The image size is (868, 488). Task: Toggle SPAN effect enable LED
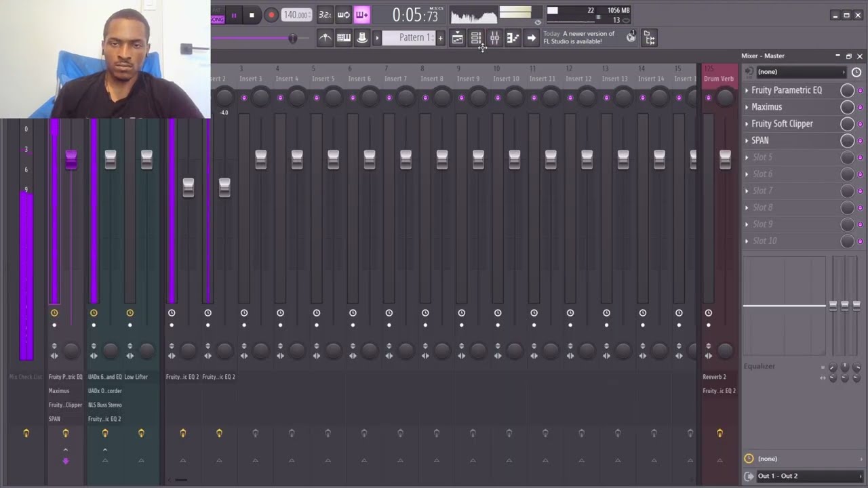(x=860, y=141)
